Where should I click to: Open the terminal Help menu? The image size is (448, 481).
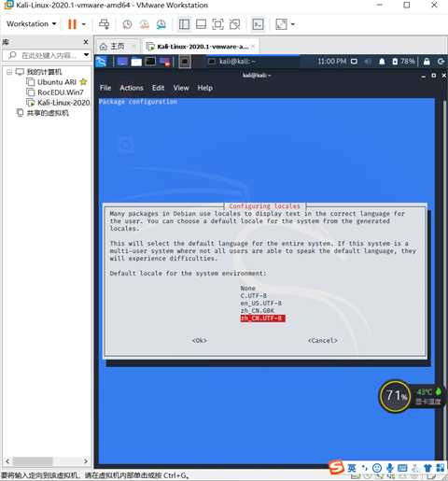coord(204,88)
